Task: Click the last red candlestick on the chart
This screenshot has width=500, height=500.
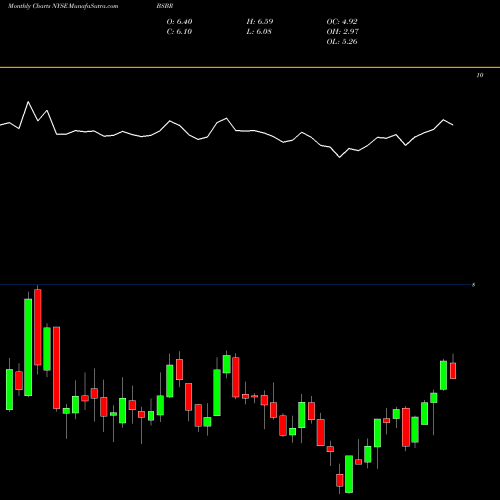Action: coord(453,371)
